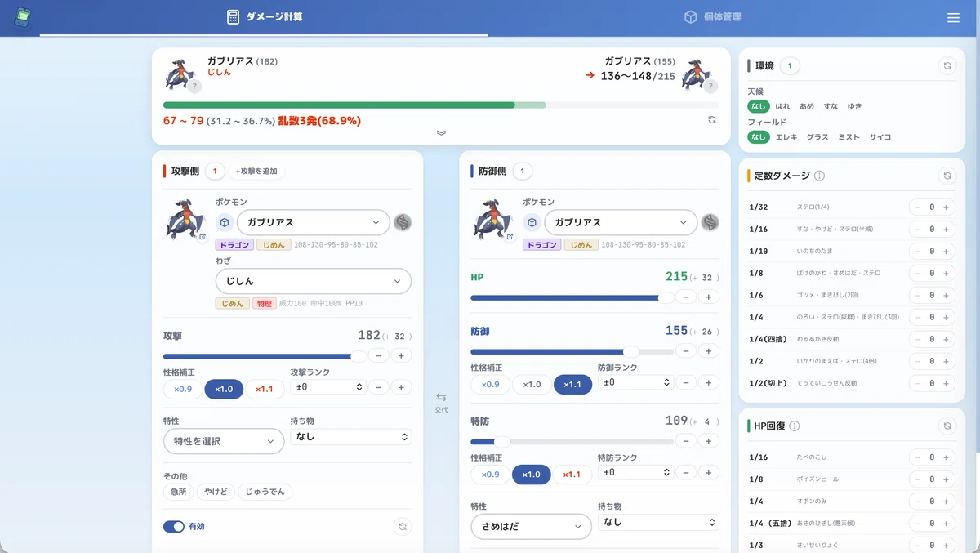Reset attacker settings with bottom refresh icon

402,527
